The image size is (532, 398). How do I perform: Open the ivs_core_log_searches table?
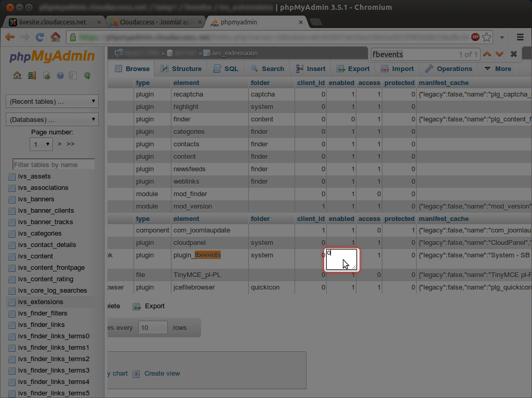(x=52, y=291)
